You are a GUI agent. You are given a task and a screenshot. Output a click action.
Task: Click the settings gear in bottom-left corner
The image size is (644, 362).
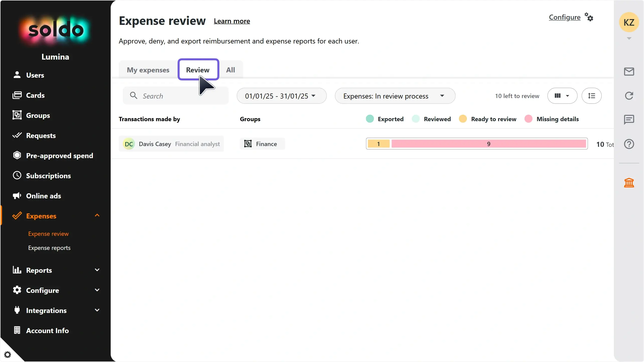click(x=8, y=354)
